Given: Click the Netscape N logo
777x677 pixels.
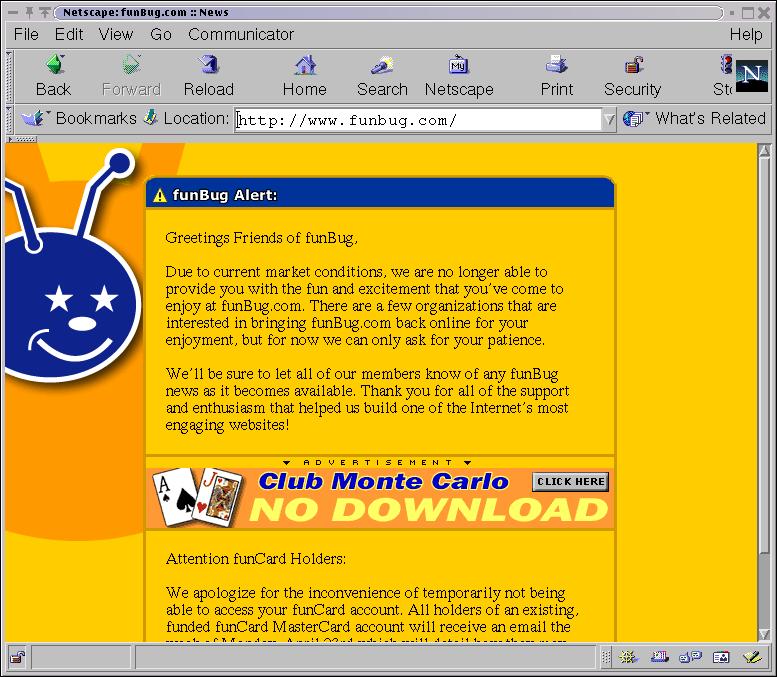Looking at the screenshot, I should pos(751,76).
